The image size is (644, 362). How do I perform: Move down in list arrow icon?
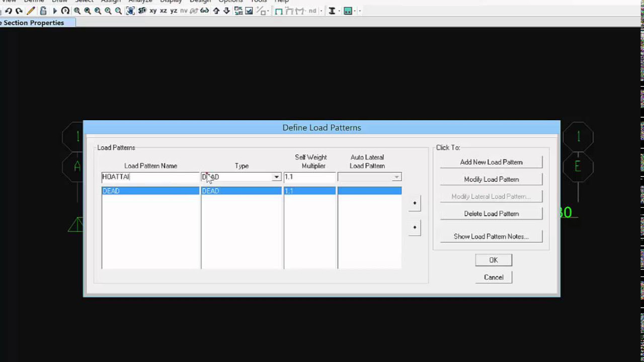[x=227, y=11]
